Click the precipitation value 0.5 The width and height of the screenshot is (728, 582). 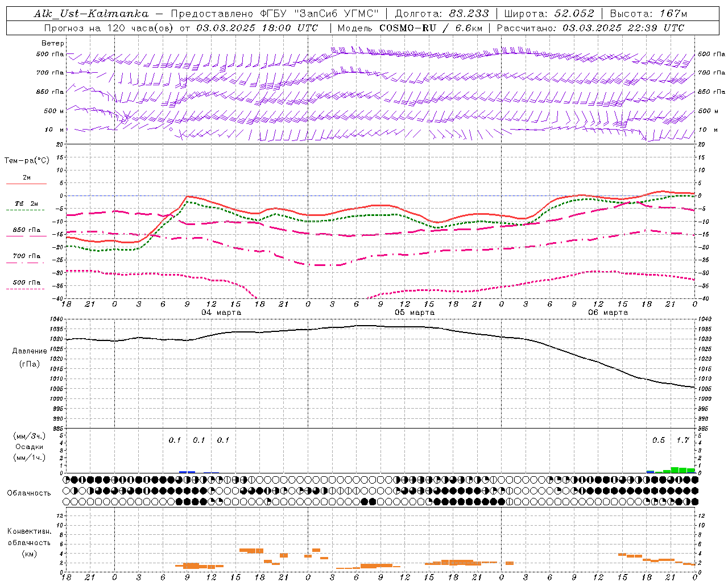(x=659, y=440)
